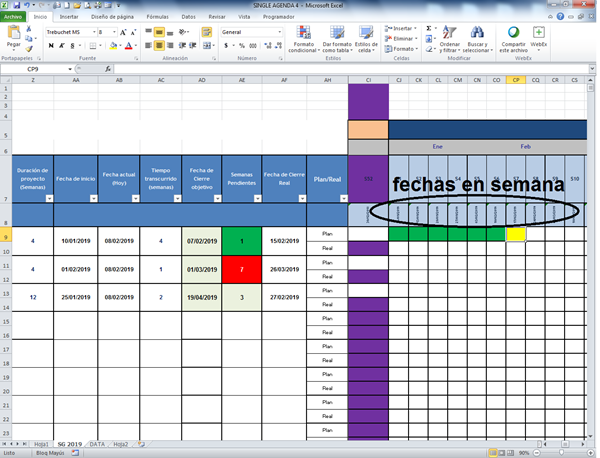The width and height of the screenshot is (600, 458).
Task: Open the Fecha de inicio filter dropdown
Action: [x=93, y=199]
